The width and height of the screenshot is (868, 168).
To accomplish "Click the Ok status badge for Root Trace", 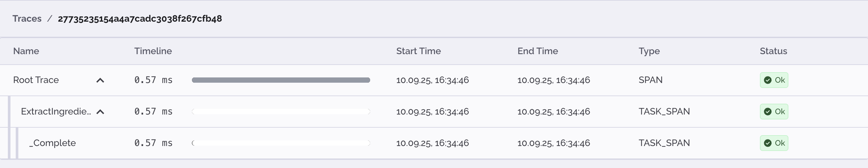I will coord(774,80).
